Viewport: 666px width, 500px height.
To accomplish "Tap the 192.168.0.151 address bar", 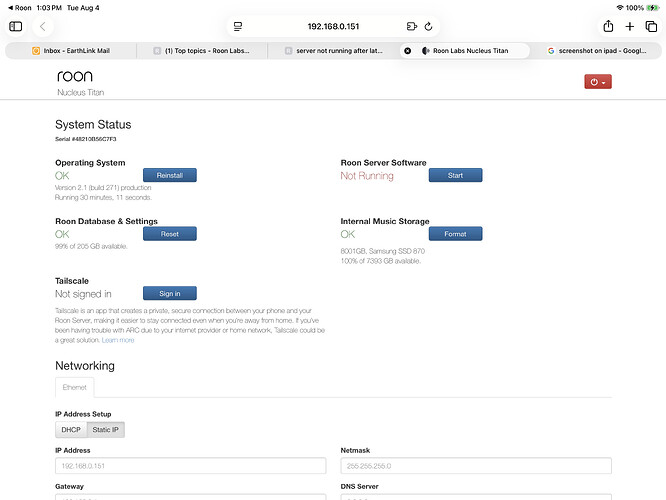I will [333, 26].
